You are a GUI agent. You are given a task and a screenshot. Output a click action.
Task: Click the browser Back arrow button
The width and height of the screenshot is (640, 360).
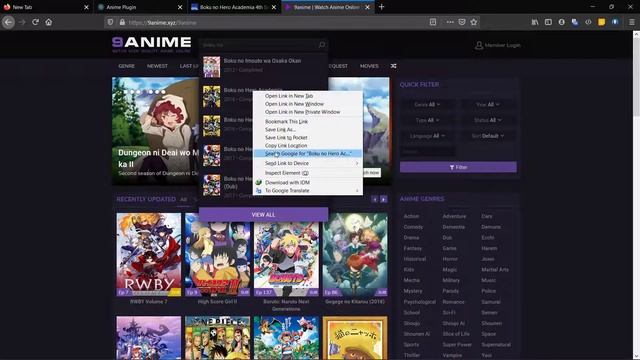[8, 22]
